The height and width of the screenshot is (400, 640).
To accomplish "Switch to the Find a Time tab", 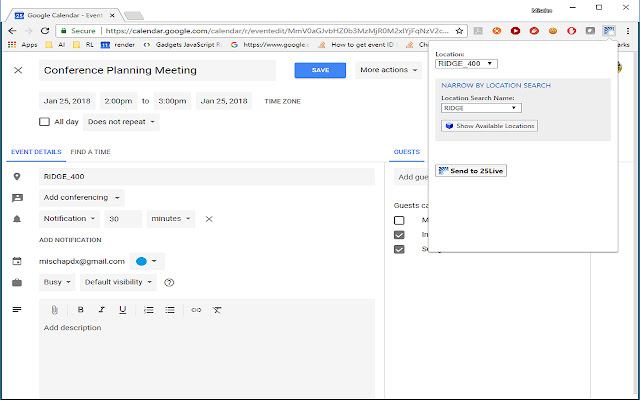I will click(90, 152).
